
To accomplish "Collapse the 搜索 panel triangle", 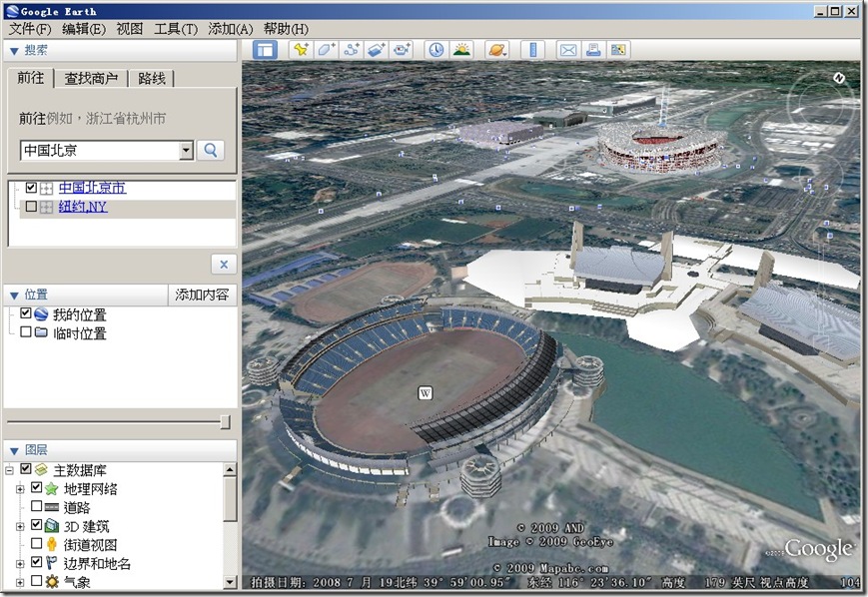I will click(14, 51).
